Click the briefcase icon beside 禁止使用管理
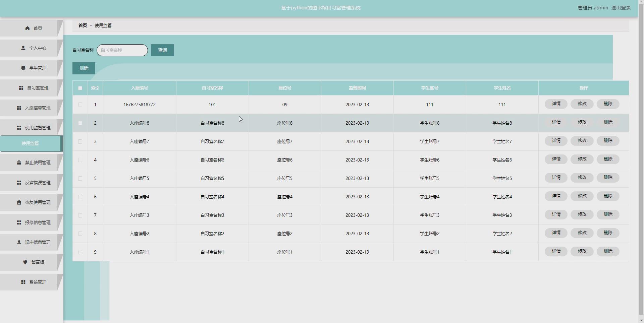 pyautogui.click(x=19, y=163)
